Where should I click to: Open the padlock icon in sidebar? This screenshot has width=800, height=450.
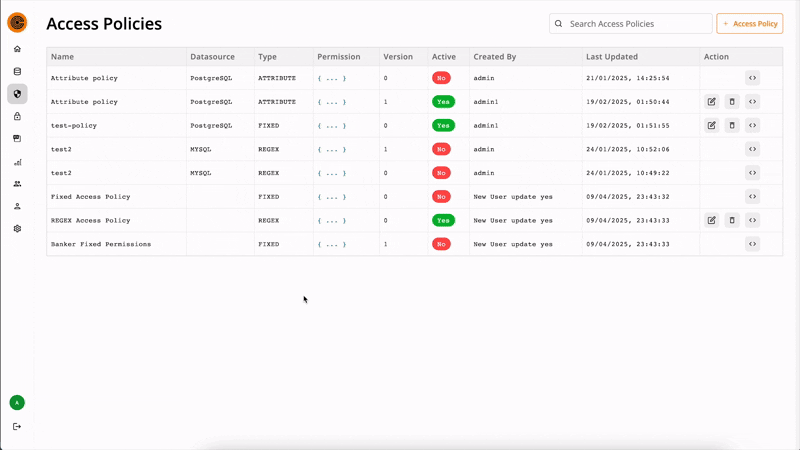[17, 116]
